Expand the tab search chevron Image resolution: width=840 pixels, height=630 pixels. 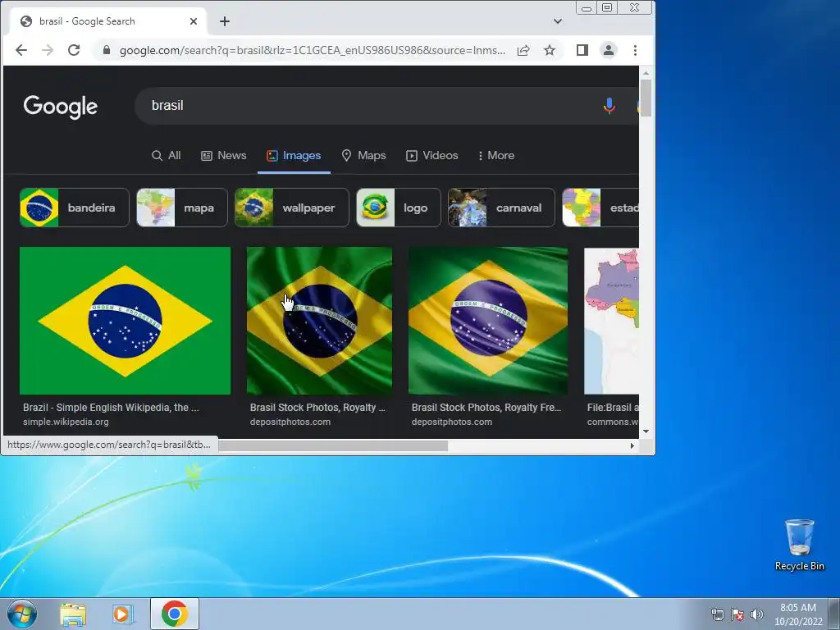click(x=558, y=21)
